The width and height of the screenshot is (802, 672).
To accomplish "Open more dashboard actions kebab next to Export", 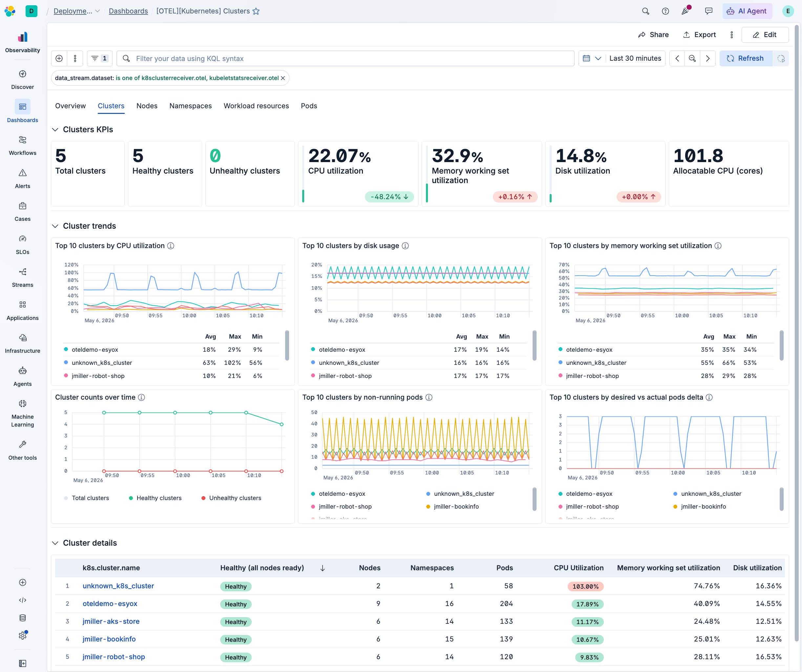I will [732, 35].
